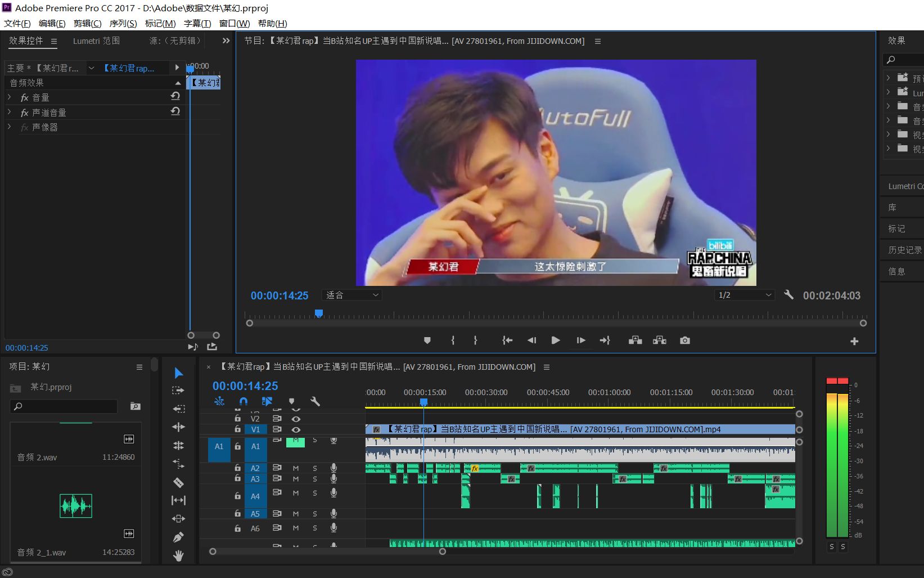Open the 标记 panel
The height and width of the screenshot is (578, 924).
click(896, 228)
